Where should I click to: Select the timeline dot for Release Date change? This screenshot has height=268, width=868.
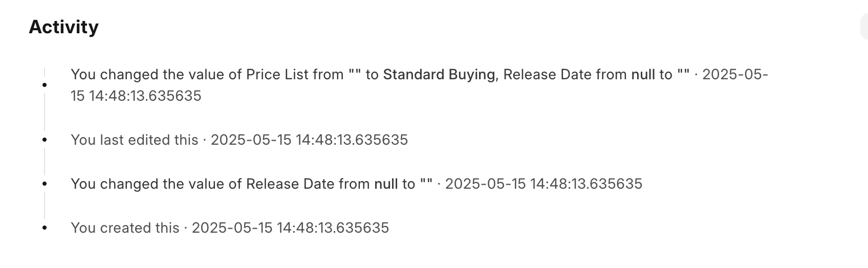coord(45,184)
